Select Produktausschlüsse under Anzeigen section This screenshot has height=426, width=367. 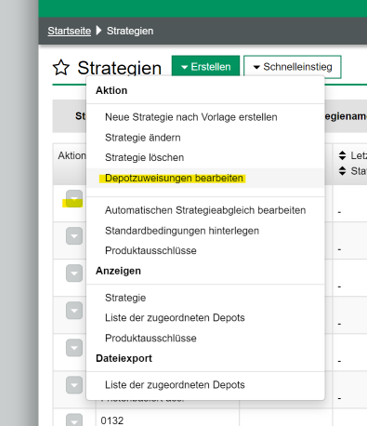[x=151, y=338]
